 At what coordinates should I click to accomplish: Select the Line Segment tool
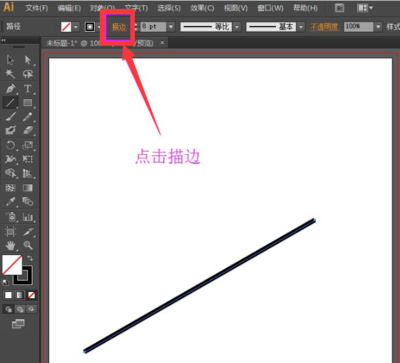coord(10,103)
